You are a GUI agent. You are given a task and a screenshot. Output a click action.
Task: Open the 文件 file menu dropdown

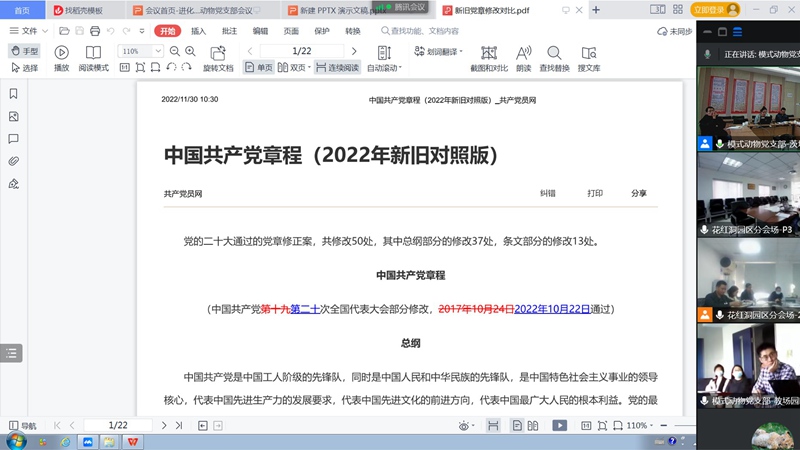tap(30, 31)
